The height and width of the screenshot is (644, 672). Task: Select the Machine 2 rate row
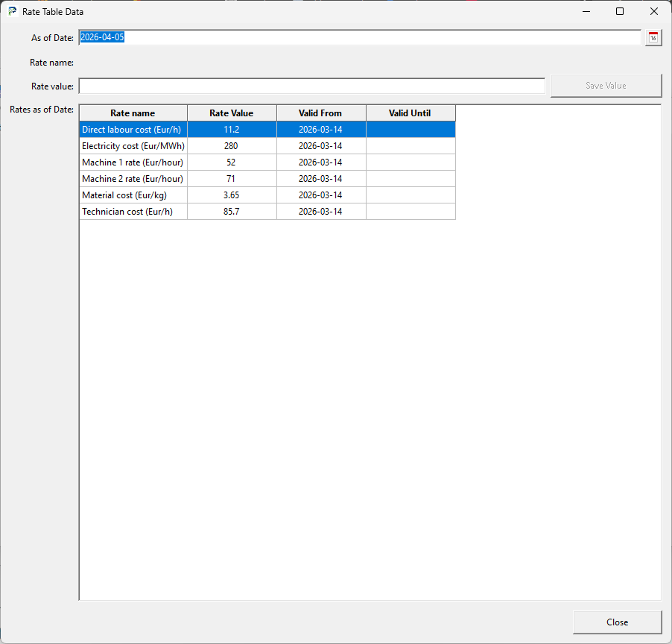(133, 179)
